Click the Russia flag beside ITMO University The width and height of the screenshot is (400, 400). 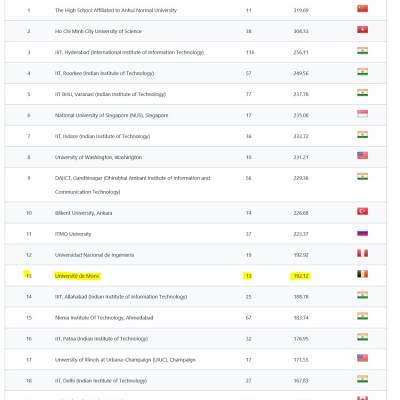[x=362, y=233]
